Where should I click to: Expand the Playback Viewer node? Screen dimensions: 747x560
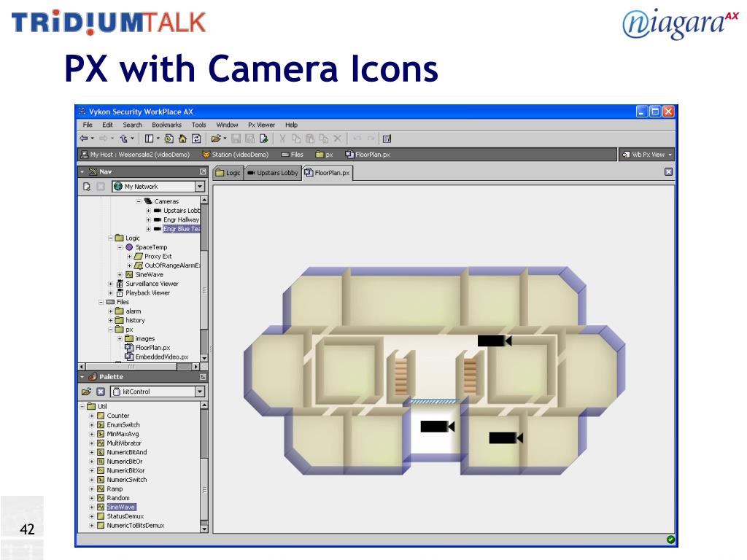pos(111,293)
